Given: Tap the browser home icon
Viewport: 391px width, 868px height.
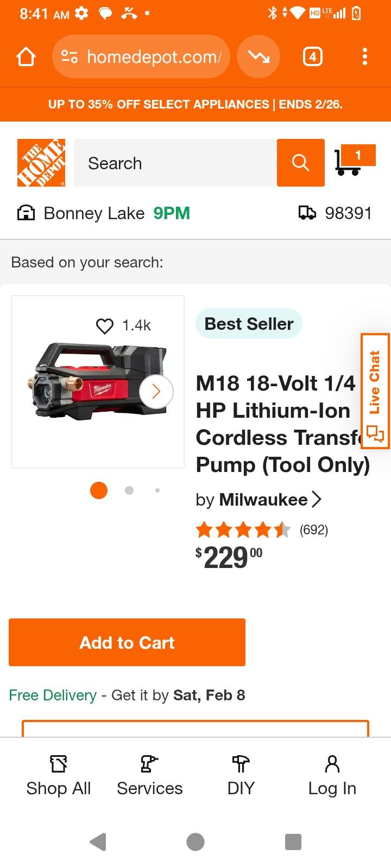Looking at the screenshot, I should pos(26,56).
